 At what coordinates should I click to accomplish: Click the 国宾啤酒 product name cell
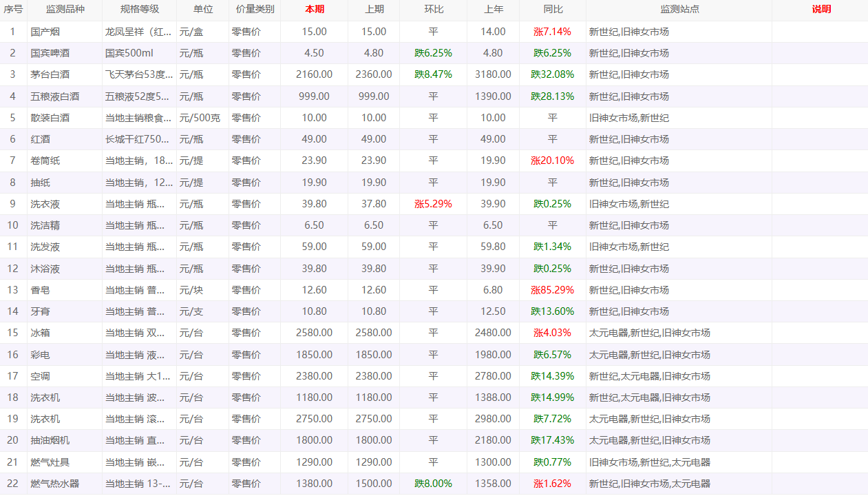click(x=50, y=53)
